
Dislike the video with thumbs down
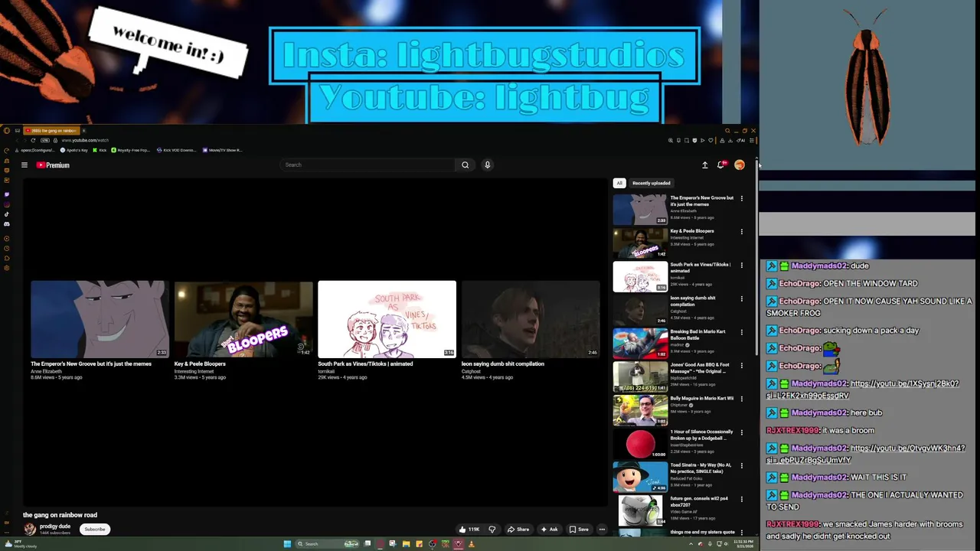(x=492, y=529)
